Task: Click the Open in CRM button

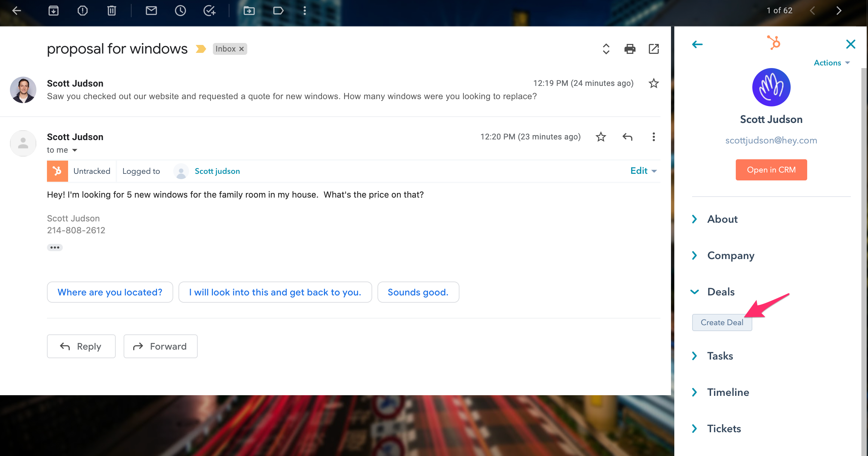Action: (x=770, y=170)
